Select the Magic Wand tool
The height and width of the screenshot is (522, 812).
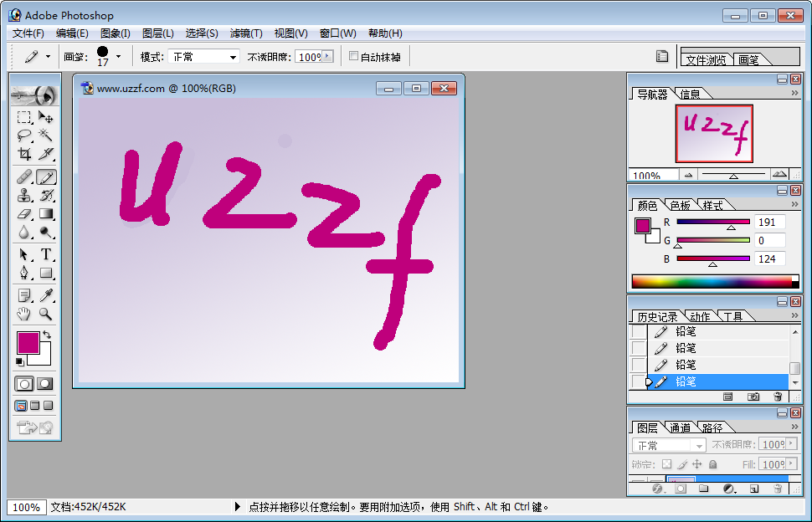coord(46,136)
